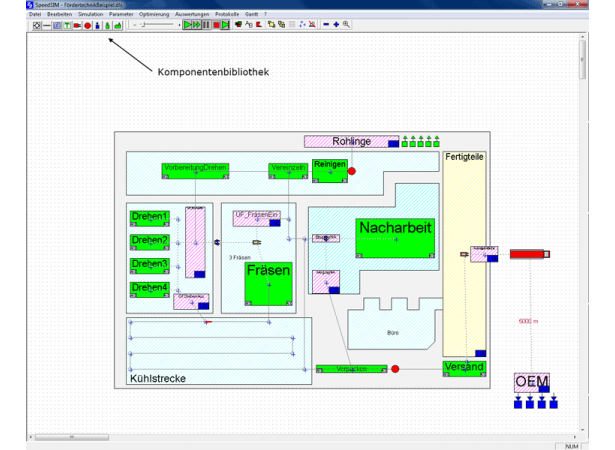Start the simulation with the green play button
The width and height of the screenshot is (615, 450).
(x=187, y=25)
